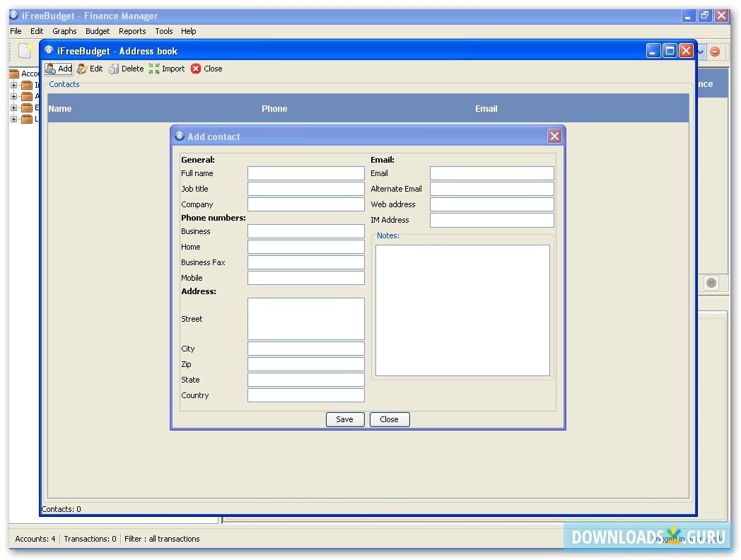Expand the fourth account tree node
Viewport: 741px width, 560px height.
click(13, 119)
